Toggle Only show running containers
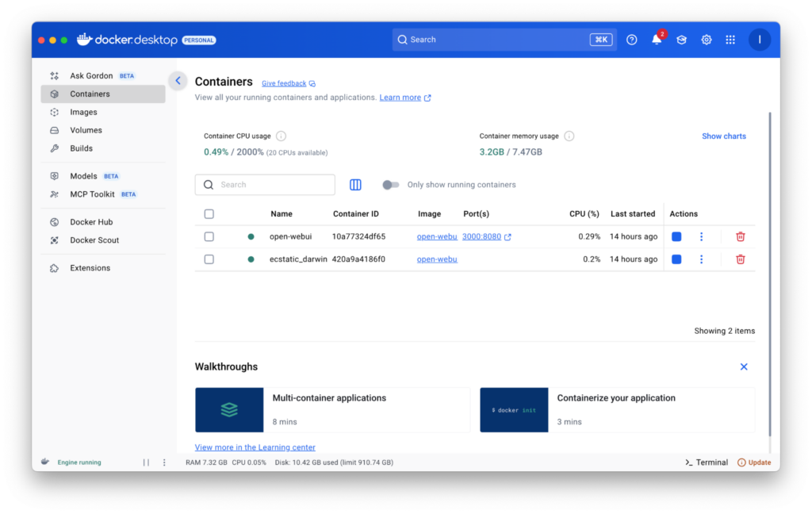 (390, 185)
